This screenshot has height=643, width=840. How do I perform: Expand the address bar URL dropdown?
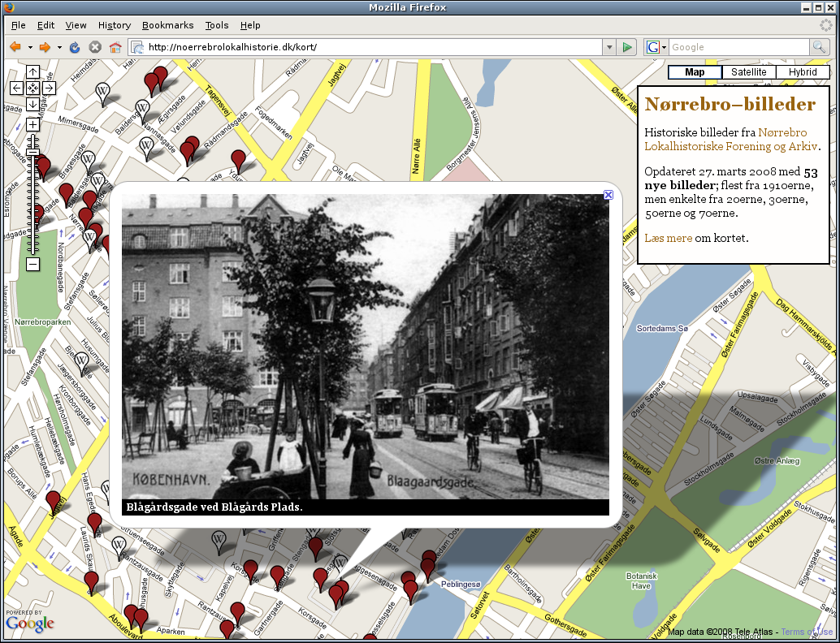point(609,47)
